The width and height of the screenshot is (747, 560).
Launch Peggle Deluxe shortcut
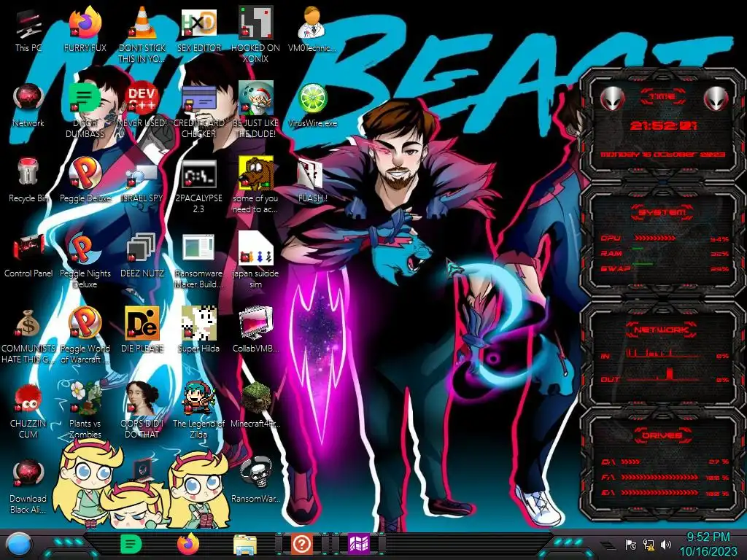pos(85,181)
